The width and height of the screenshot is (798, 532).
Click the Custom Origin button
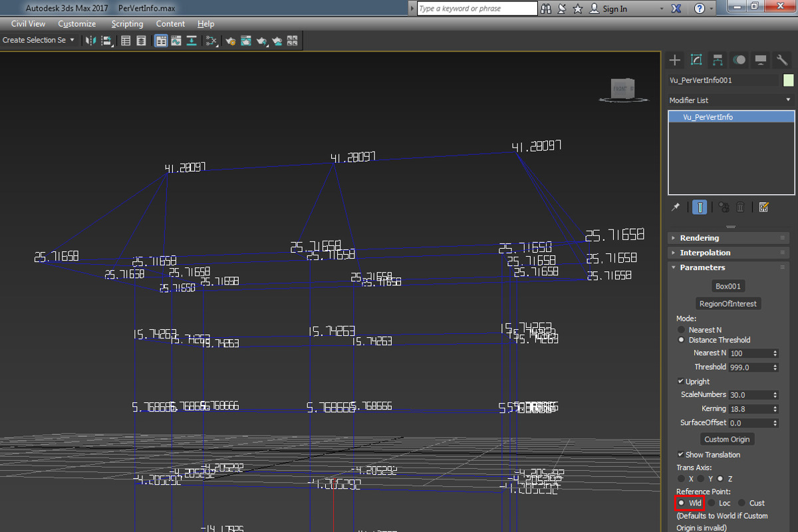(727, 440)
